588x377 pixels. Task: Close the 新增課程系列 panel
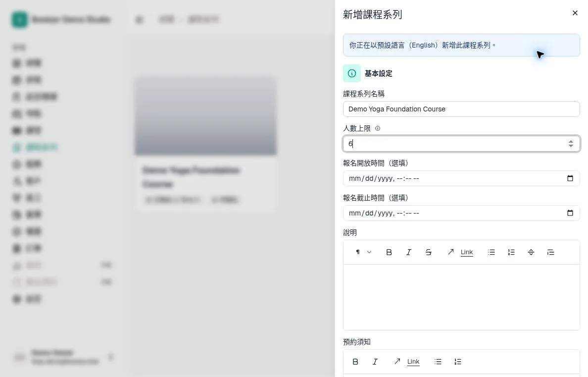tap(575, 13)
